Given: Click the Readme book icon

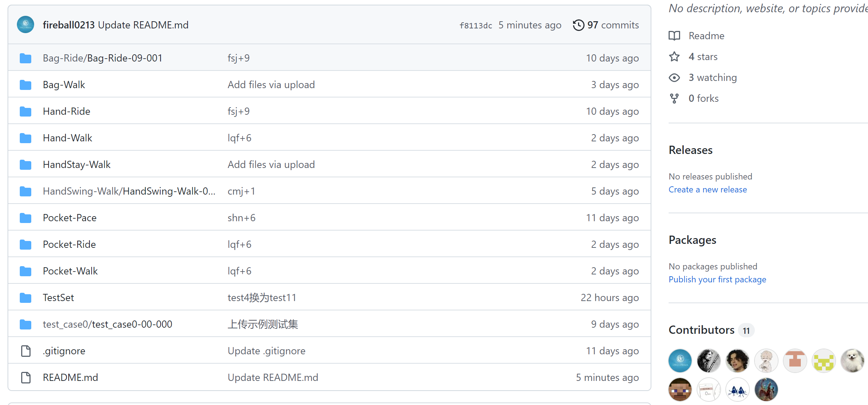Looking at the screenshot, I should (x=674, y=36).
